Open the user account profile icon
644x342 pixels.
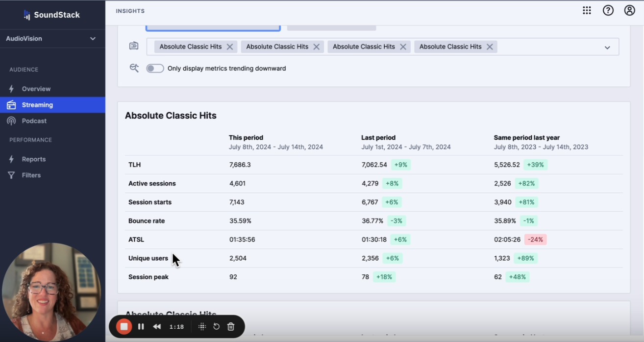(629, 10)
